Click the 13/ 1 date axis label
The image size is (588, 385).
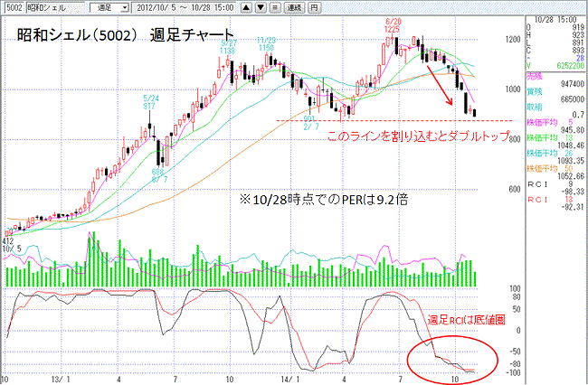coord(59,380)
